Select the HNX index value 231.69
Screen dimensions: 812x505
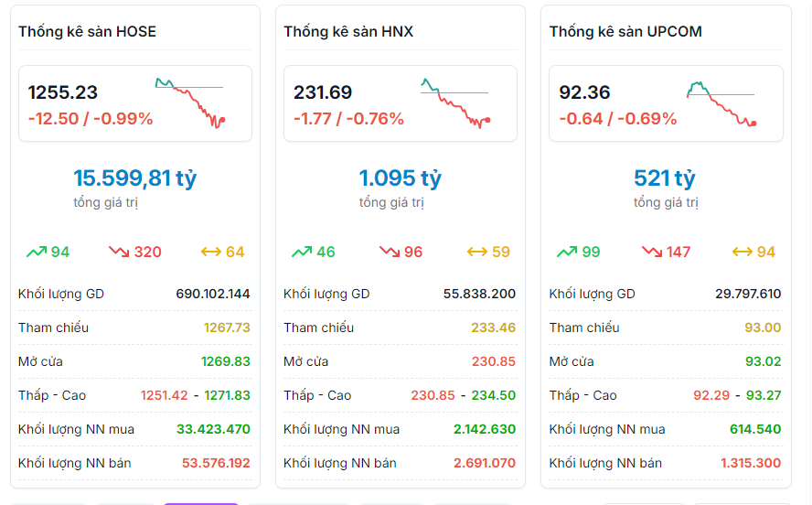tap(323, 92)
